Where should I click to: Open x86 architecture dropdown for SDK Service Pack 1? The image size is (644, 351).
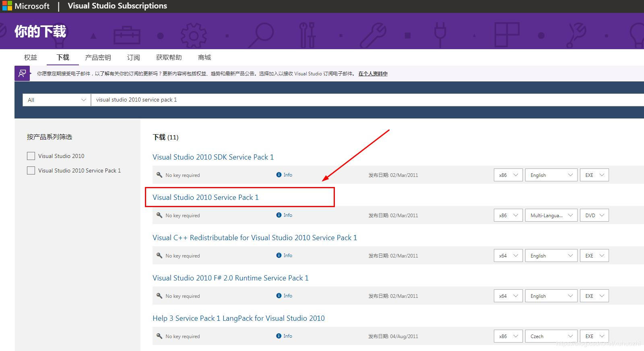(508, 175)
